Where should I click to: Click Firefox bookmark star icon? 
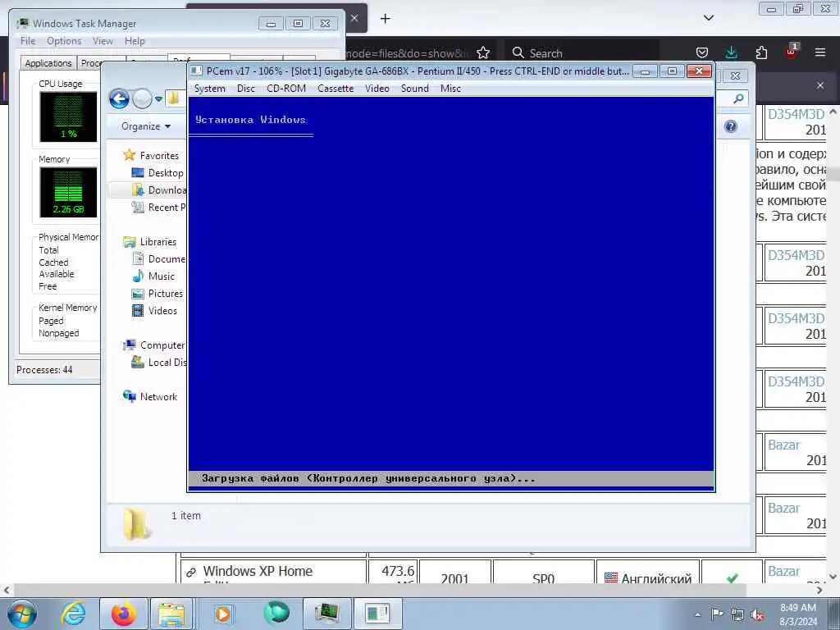pos(483,52)
